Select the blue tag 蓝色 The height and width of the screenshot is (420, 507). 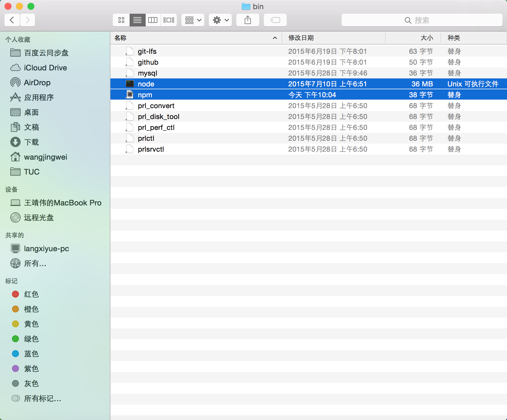31,354
